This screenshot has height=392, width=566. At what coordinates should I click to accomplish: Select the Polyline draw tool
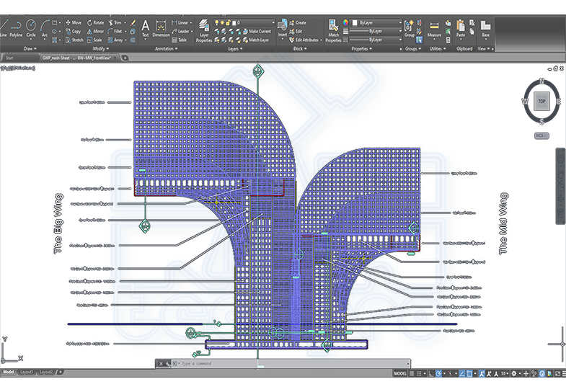tap(16, 29)
